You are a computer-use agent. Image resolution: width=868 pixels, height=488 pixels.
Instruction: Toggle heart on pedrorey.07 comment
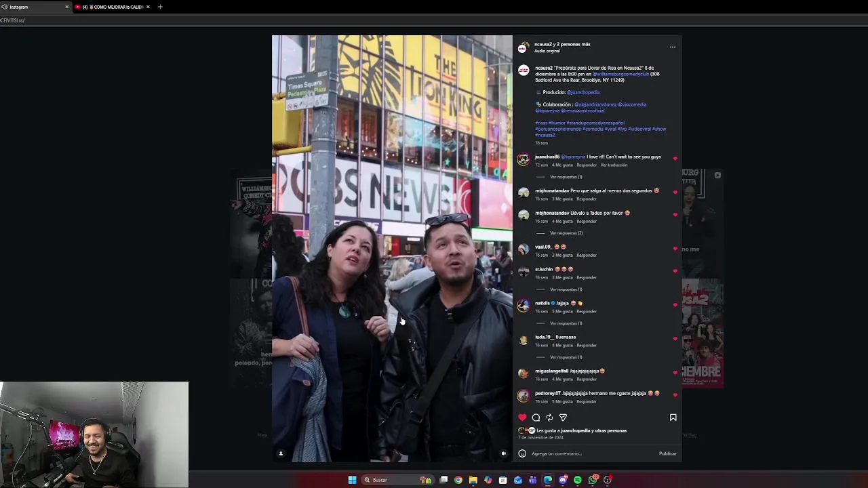pos(675,395)
